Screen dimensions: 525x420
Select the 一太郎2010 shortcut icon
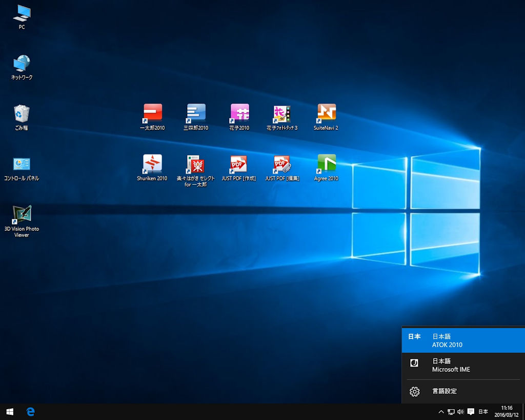pos(153,117)
